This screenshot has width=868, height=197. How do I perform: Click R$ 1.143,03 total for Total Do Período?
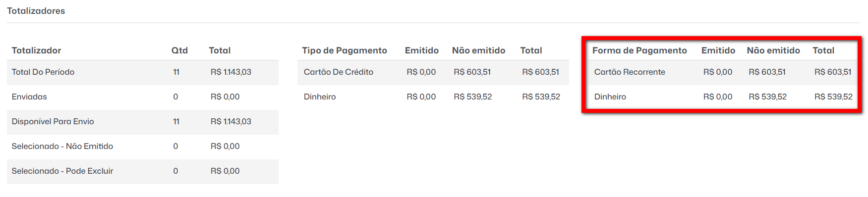pos(231,72)
